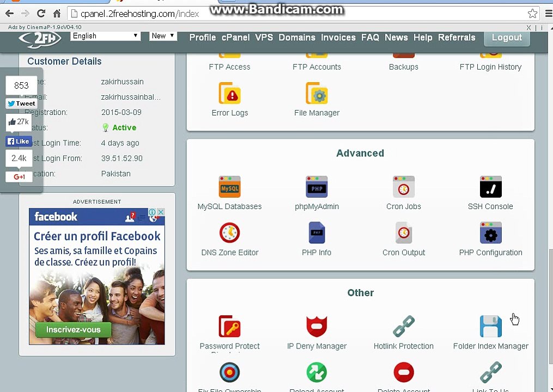553x392 pixels.
Task: Open the SSH Console
Action: tap(490, 187)
